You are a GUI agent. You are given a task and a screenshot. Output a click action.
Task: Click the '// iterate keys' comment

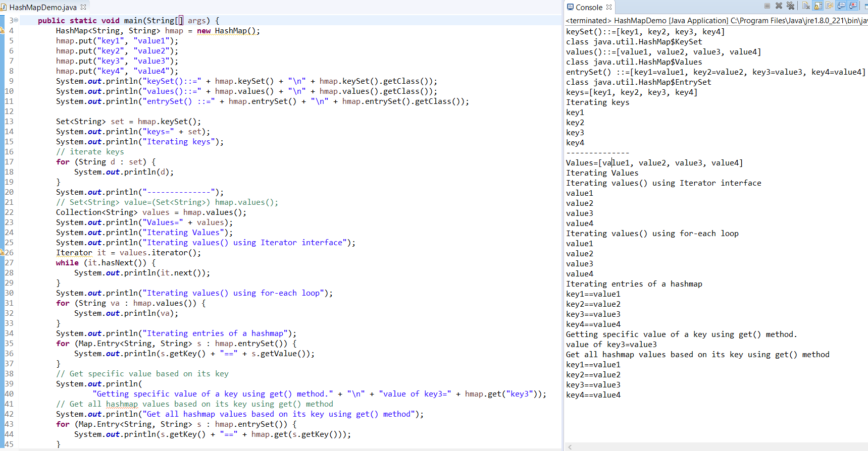(x=90, y=151)
